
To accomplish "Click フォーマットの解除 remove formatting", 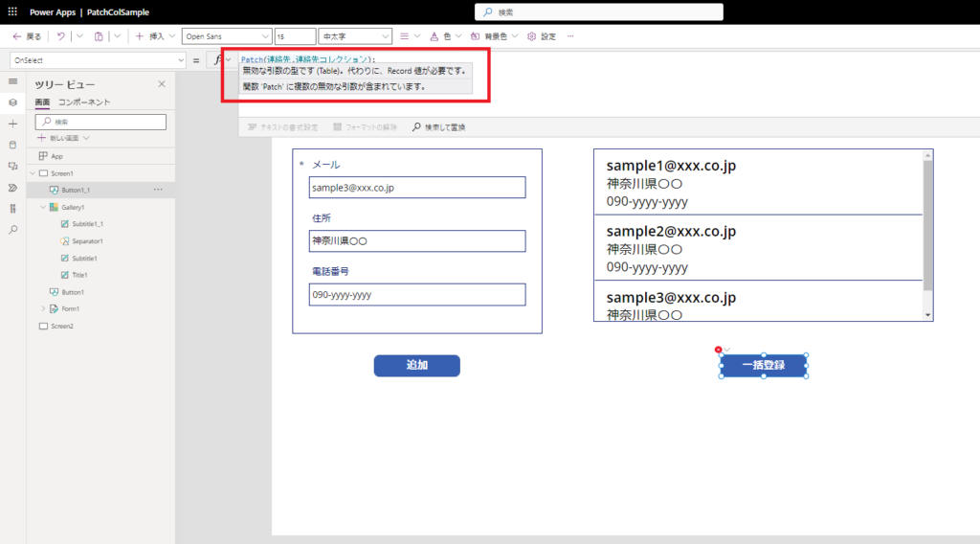I will (x=365, y=127).
